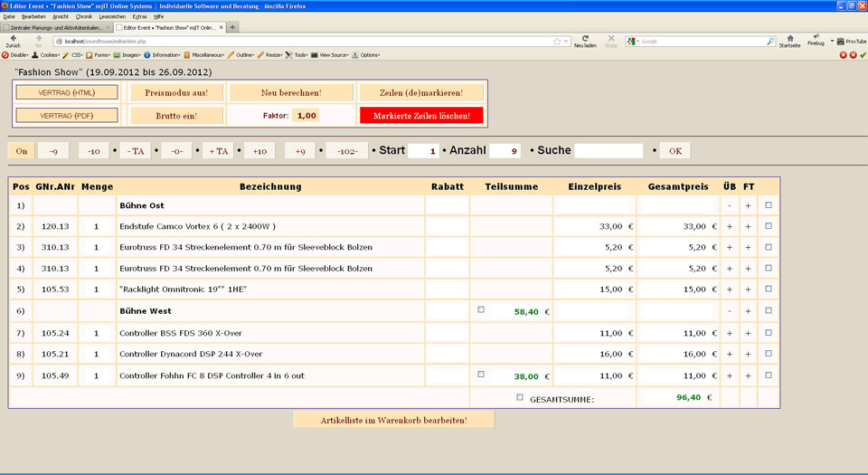Open CSS developer toolbar menu
The width and height of the screenshot is (868, 475).
pos(72,55)
